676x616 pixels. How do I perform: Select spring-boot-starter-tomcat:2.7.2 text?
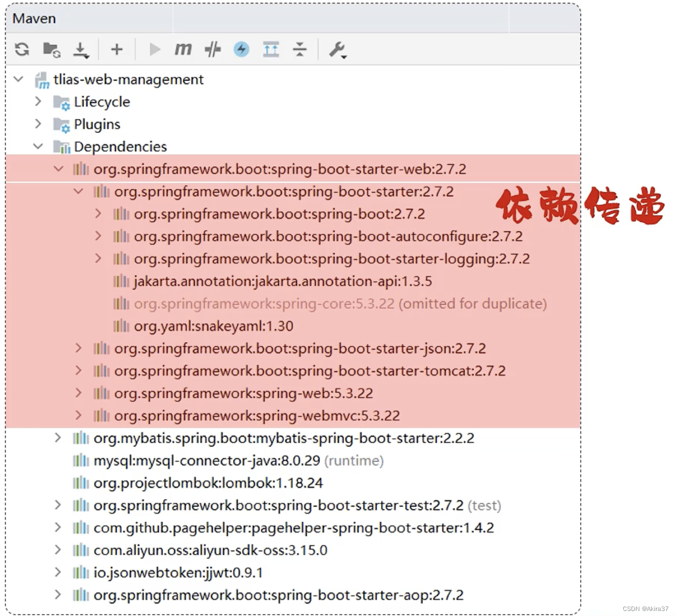pyautogui.click(x=310, y=371)
